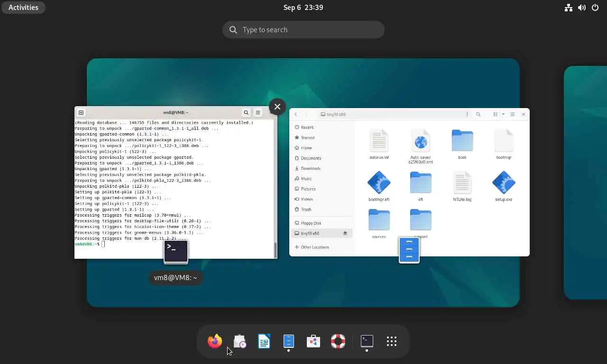Click the Files search icon

click(x=478, y=114)
